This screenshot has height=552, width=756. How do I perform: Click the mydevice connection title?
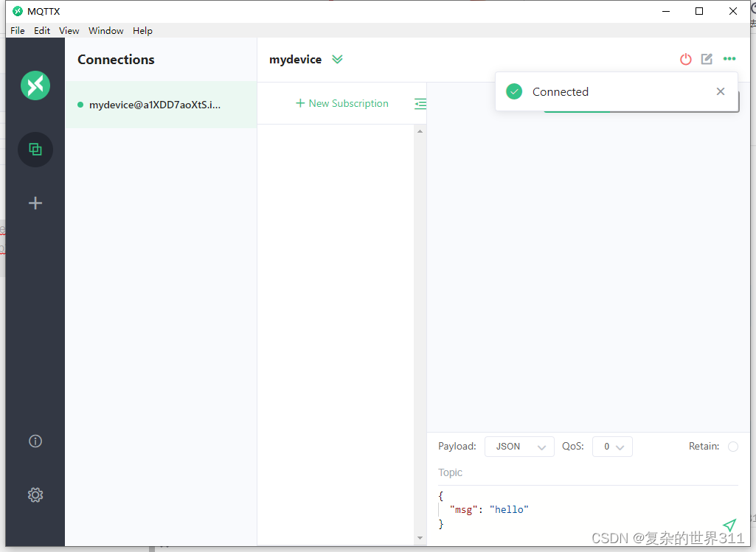click(x=295, y=59)
